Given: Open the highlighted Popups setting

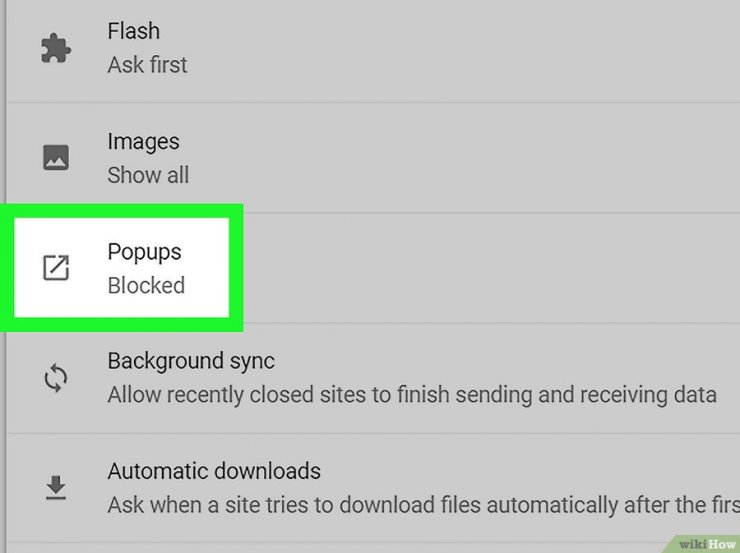Looking at the screenshot, I should (x=122, y=268).
